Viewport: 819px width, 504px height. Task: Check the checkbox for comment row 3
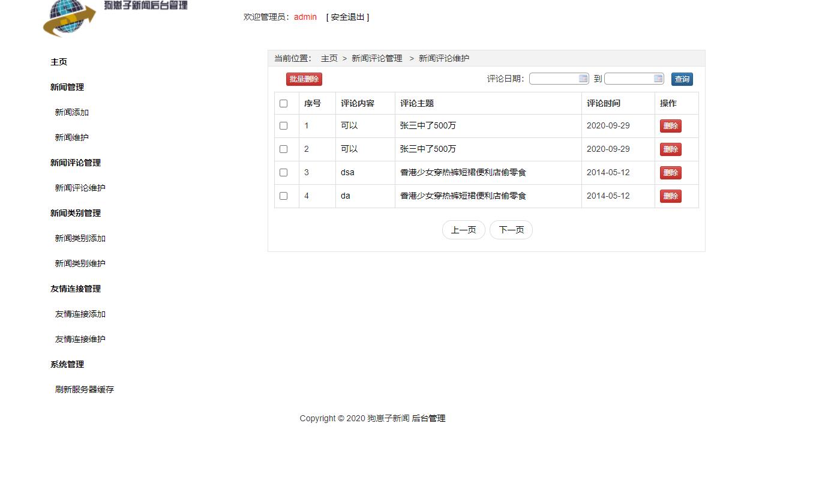click(284, 172)
